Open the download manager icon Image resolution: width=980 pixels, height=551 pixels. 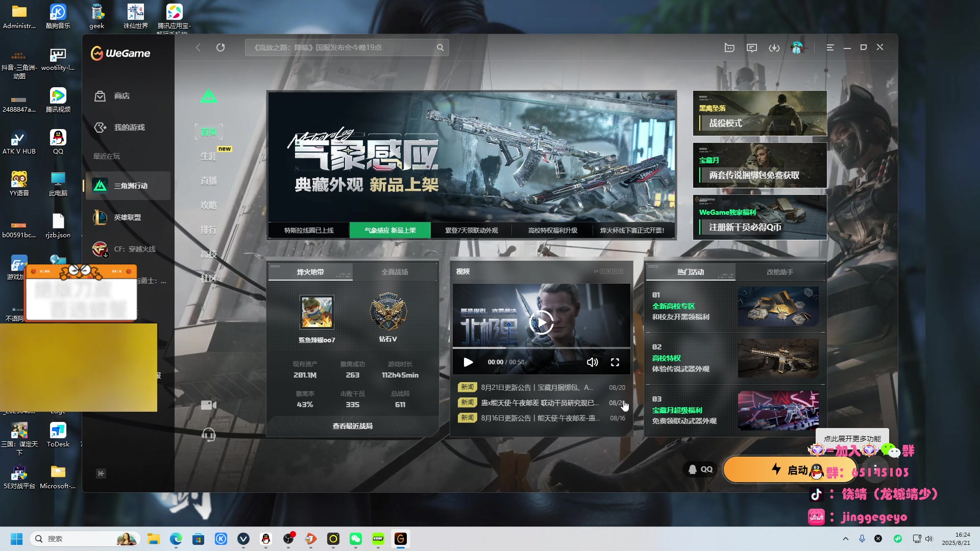click(x=774, y=47)
